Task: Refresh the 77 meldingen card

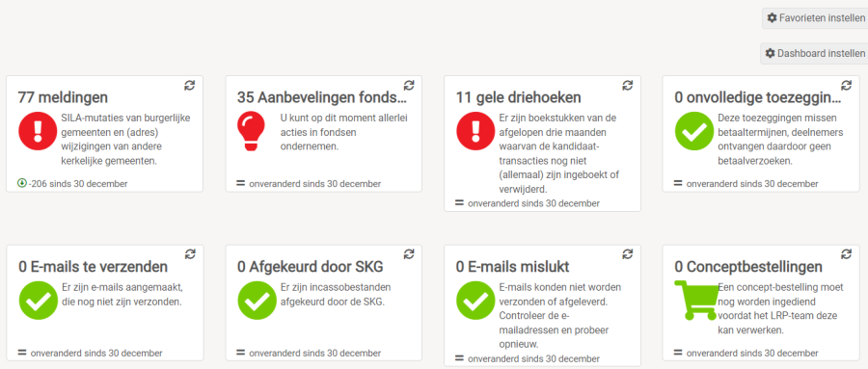Action: pyautogui.click(x=190, y=85)
